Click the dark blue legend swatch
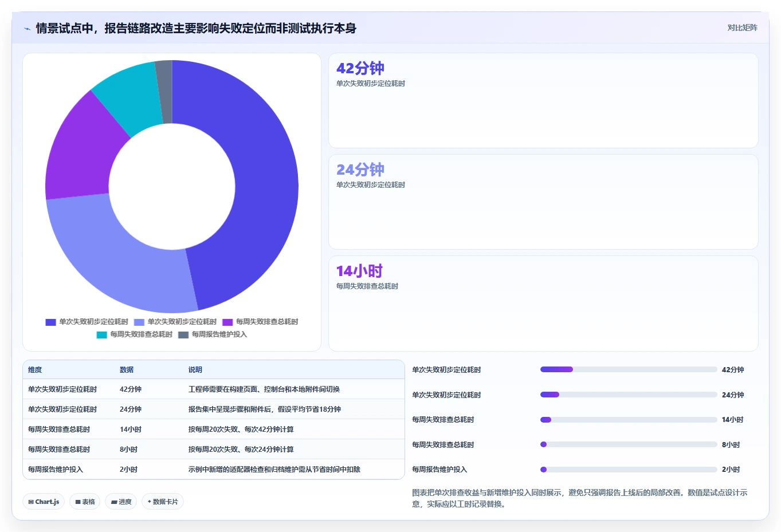 (50, 322)
